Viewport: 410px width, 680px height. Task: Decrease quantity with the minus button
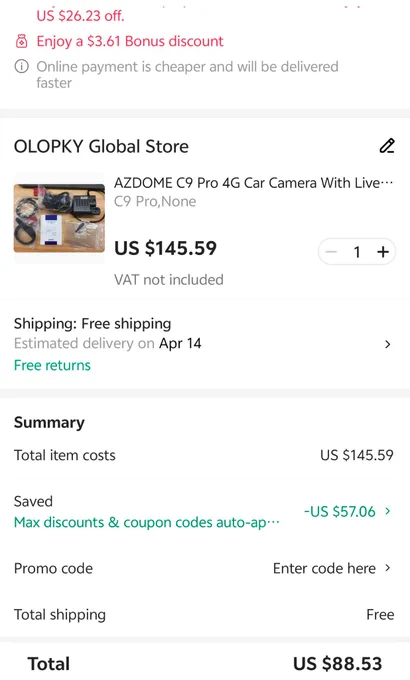(331, 252)
